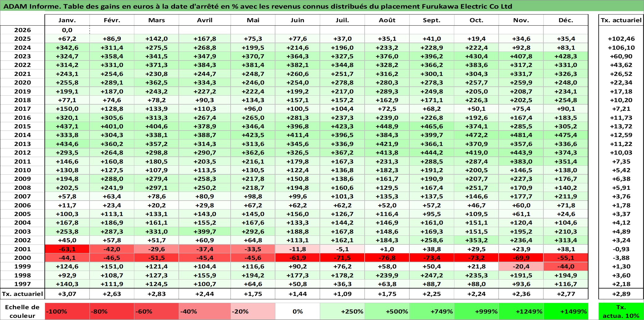Click the 'Tx. actuariel' row label at bottom
The height and width of the screenshot is (320, 644).
pyautogui.click(x=23, y=294)
